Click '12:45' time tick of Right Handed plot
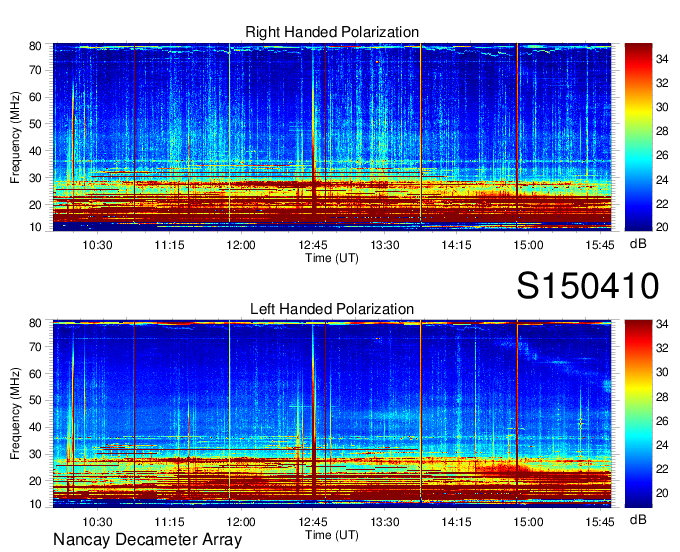This screenshot has height=552, width=680. click(313, 245)
